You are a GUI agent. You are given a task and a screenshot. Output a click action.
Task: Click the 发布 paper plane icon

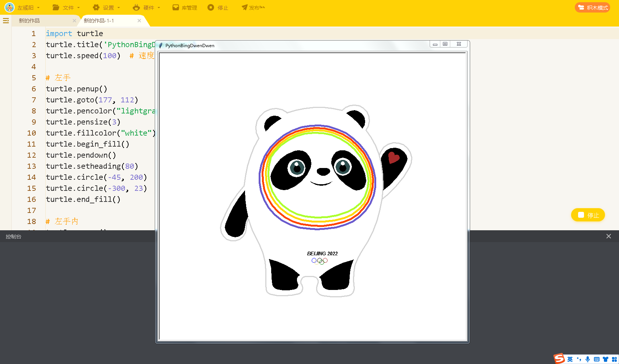coord(244,7)
